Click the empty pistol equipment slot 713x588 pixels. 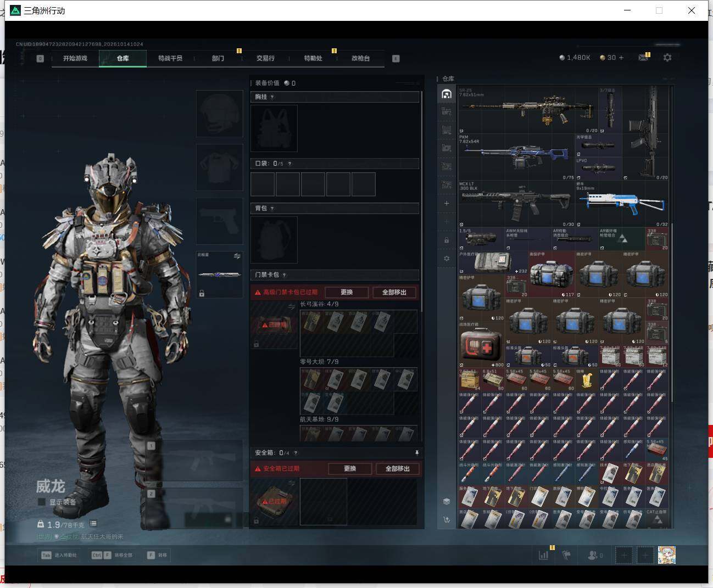point(220,221)
